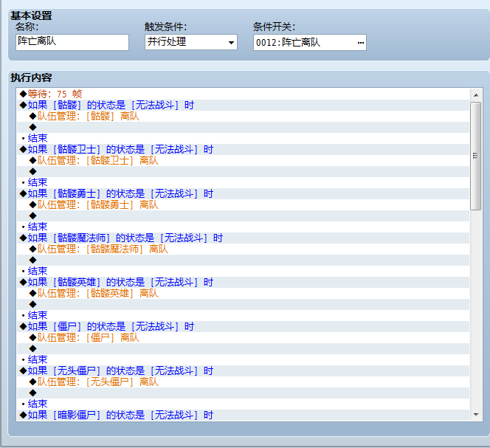Select the empty ◆ line below [骷髅勇士] 离队

click(243, 216)
